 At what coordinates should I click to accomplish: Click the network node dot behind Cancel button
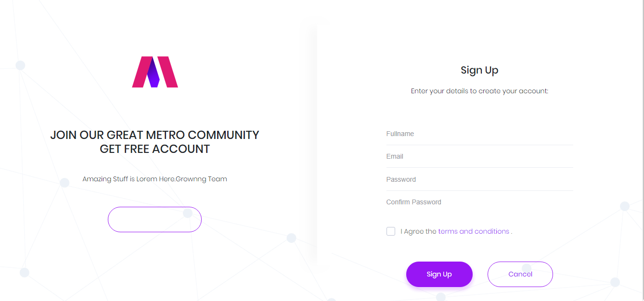(x=527, y=268)
